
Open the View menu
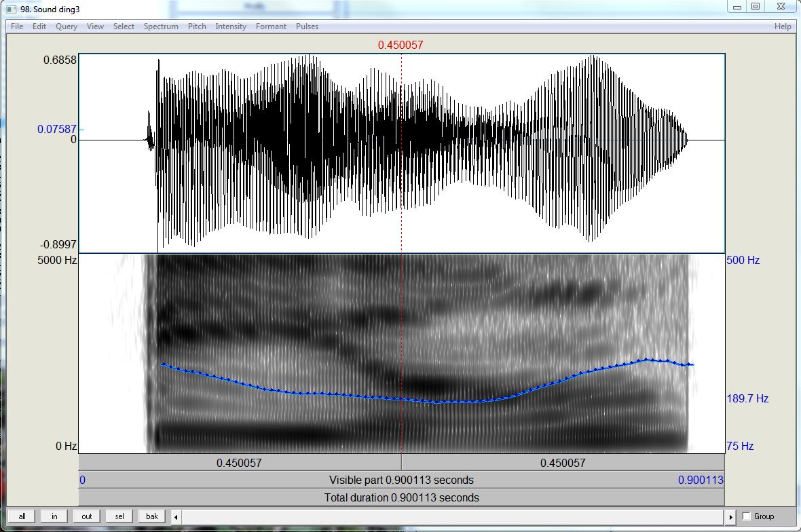[95, 26]
